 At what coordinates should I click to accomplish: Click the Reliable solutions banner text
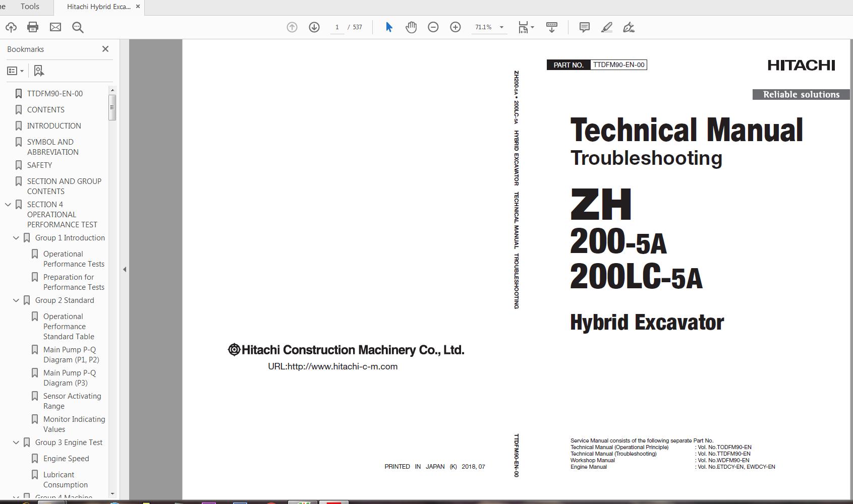click(x=801, y=95)
